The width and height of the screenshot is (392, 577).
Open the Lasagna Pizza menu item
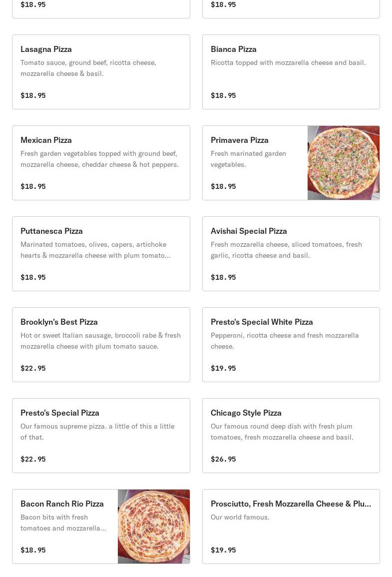101,72
